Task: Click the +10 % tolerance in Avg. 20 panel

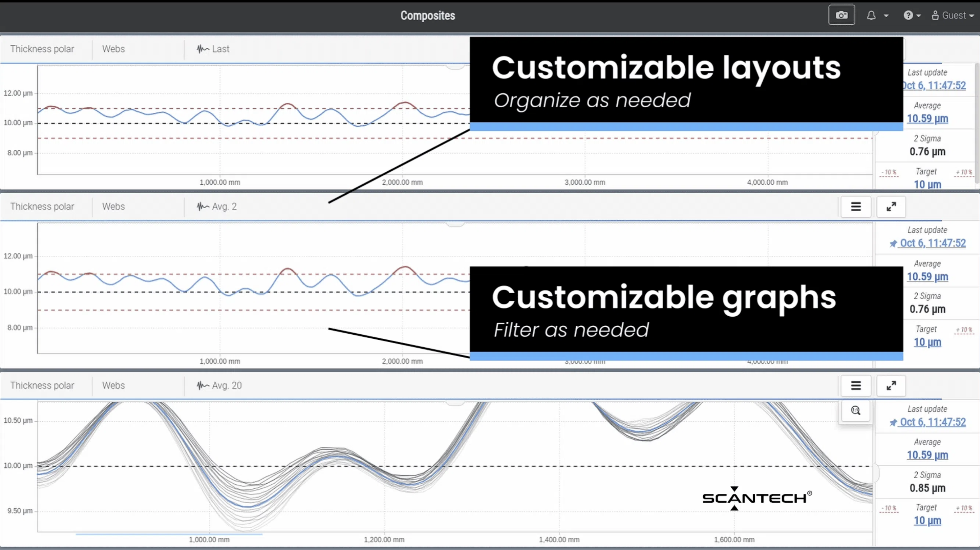Action: click(x=964, y=508)
